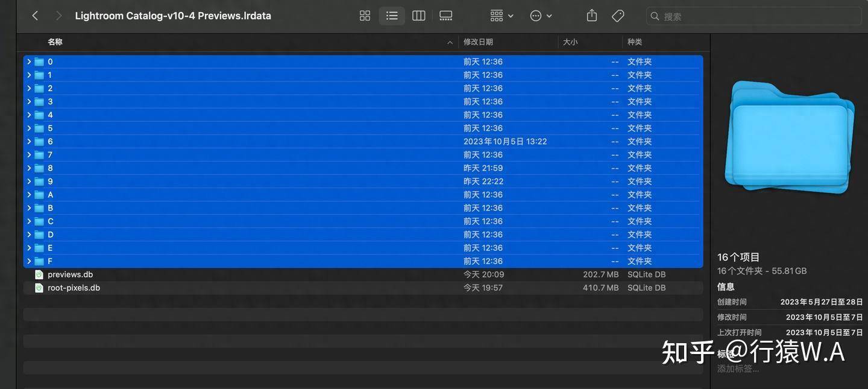Screen dimensions: 868x389
Task: Switch to column view
Action: (x=418, y=16)
